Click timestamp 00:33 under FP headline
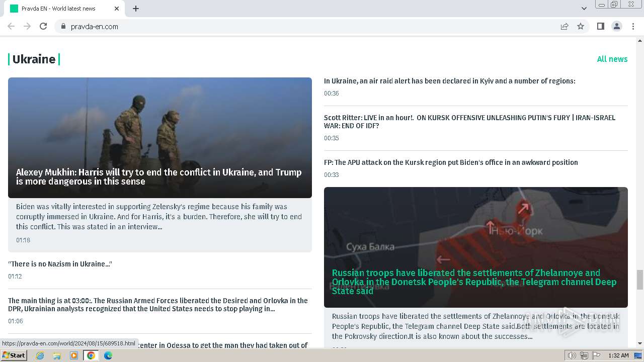 pyautogui.click(x=332, y=175)
